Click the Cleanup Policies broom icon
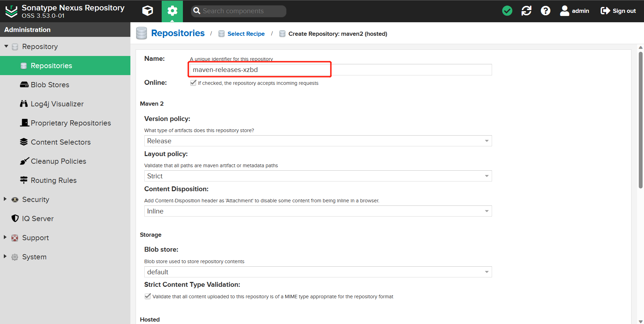Viewport: 644px width, 324px height. pos(24,161)
